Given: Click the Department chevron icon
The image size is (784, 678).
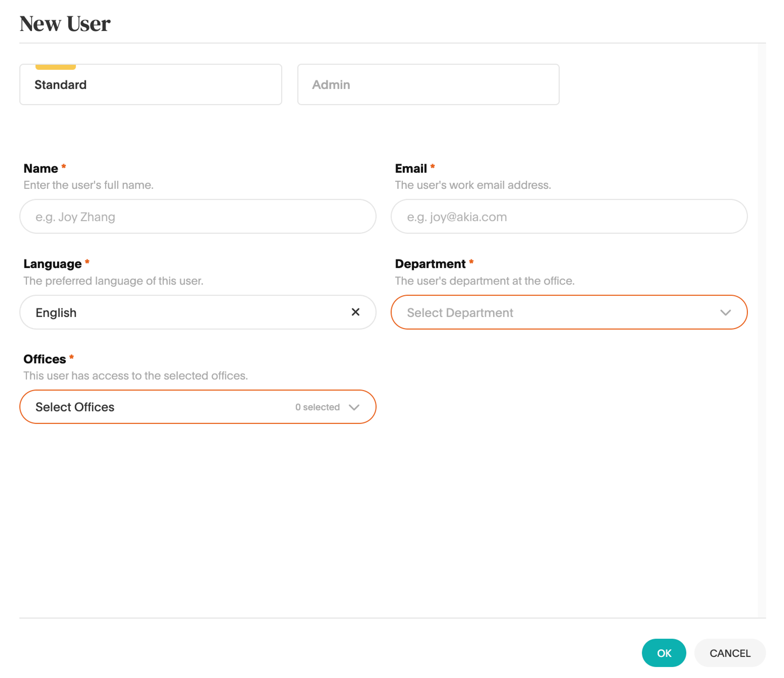Looking at the screenshot, I should (x=725, y=312).
